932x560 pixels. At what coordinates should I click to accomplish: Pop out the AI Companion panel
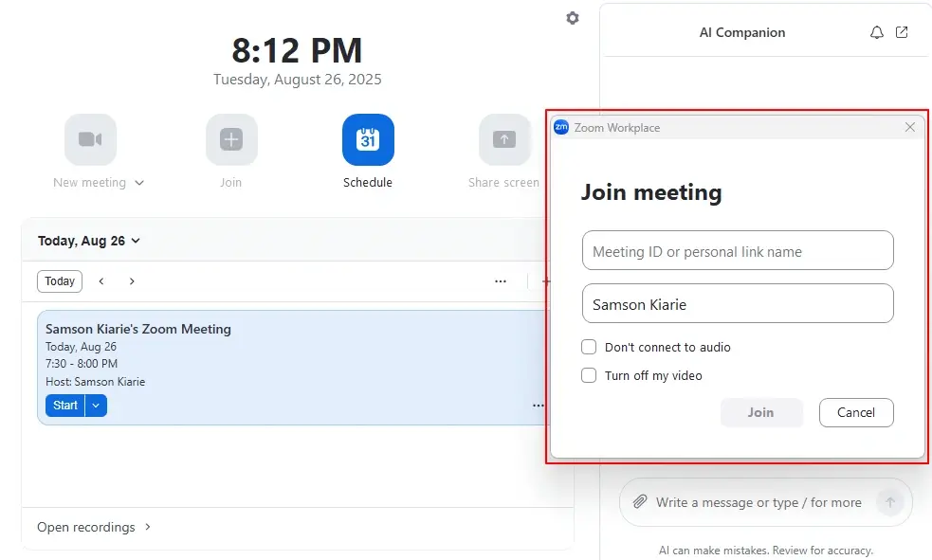902,32
